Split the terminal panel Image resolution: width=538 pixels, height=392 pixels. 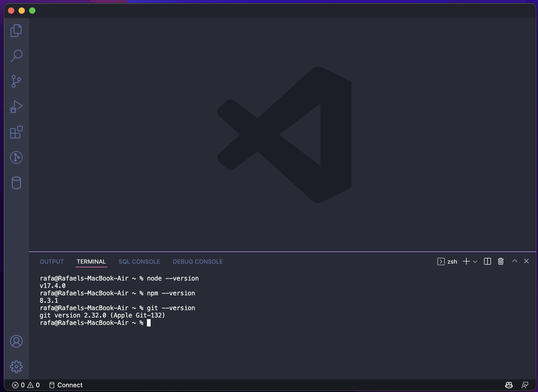487,262
